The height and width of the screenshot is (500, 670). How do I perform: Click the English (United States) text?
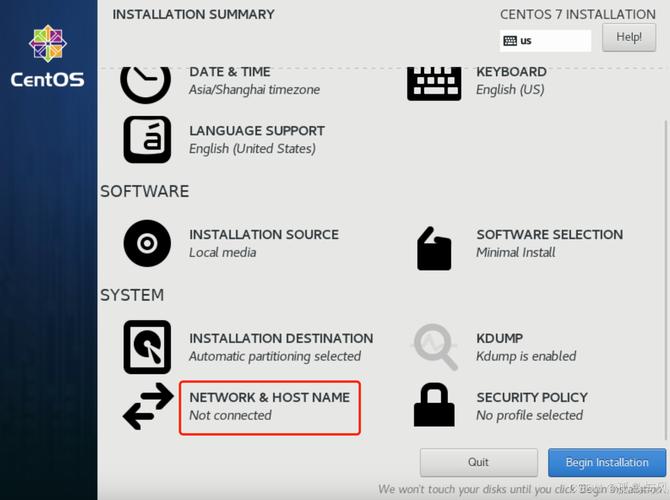click(253, 149)
